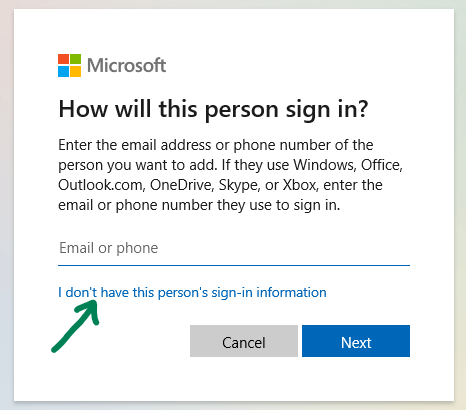Image resolution: width=466 pixels, height=410 pixels.
Task: Click the word "Windows" in the description
Action: point(324,165)
